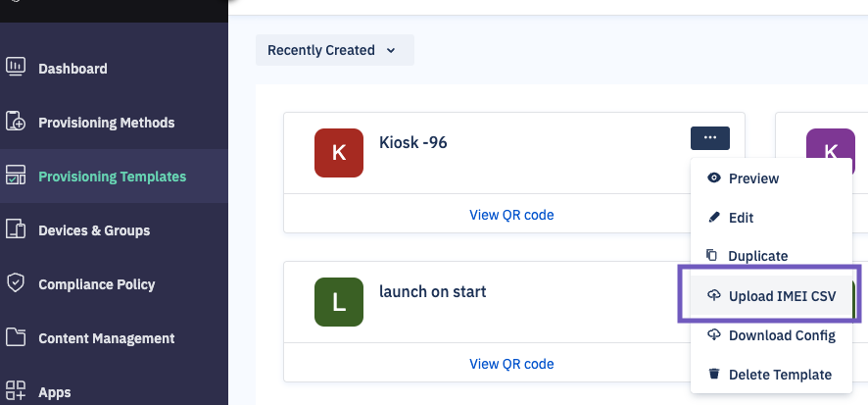Click the Devices & Groups icon
This screenshot has height=405, width=868.
[16, 229]
